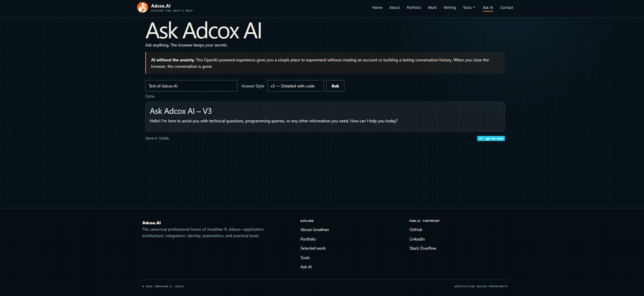Viewport: 644px width, 296px height.
Task: Open Portfolio in the top navigation
Action: click(x=414, y=7)
